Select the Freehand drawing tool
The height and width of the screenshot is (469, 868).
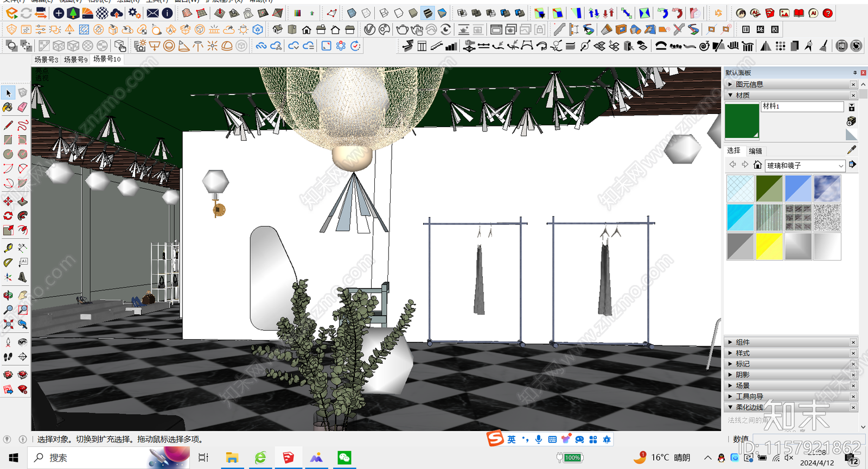tap(22, 125)
